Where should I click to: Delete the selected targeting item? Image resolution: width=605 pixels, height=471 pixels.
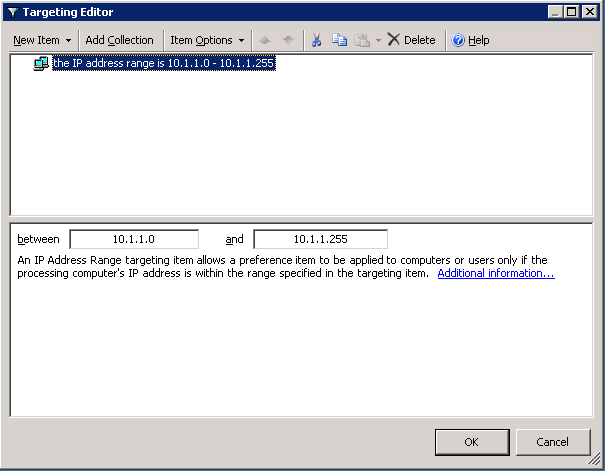click(411, 40)
